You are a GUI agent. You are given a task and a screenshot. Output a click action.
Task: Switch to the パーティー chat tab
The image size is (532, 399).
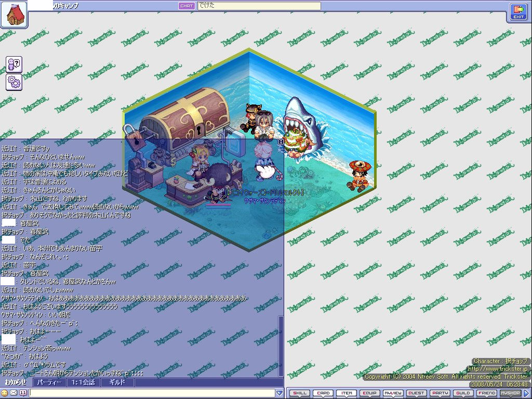[x=49, y=382]
